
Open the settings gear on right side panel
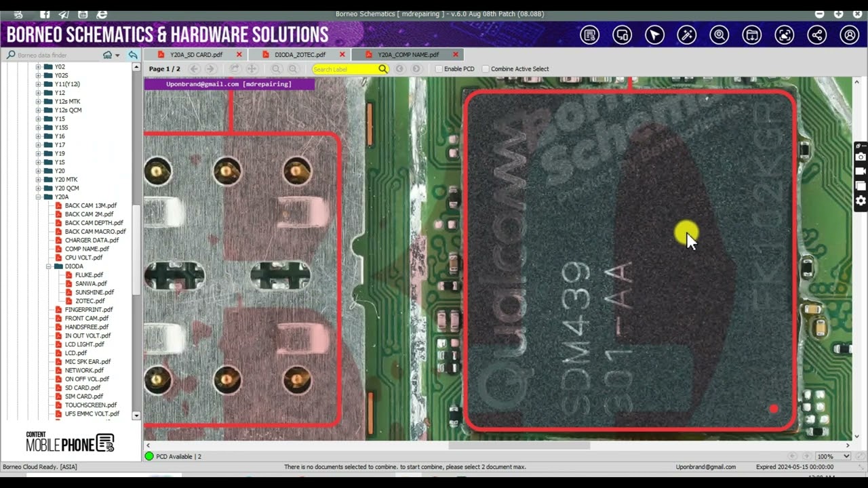[861, 201]
